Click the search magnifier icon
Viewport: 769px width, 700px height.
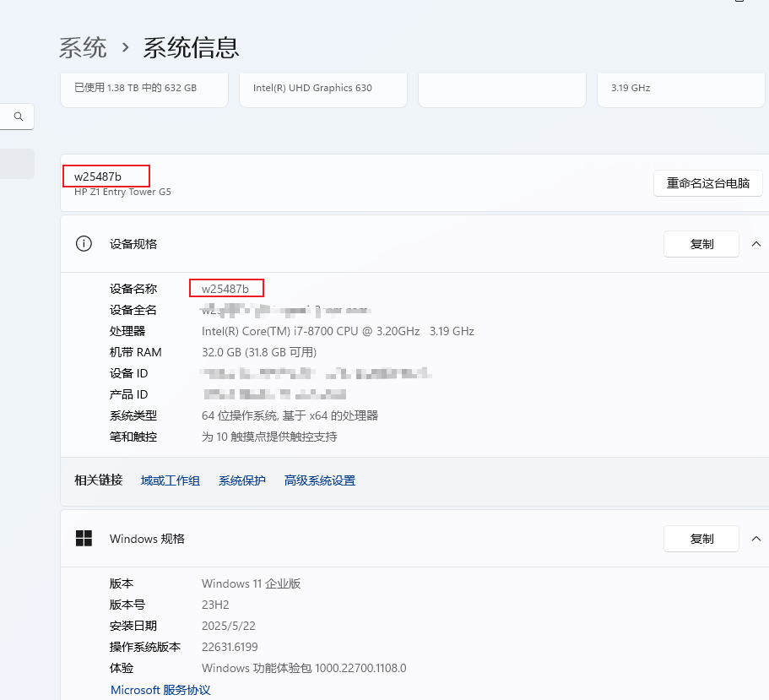click(x=19, y=117)
